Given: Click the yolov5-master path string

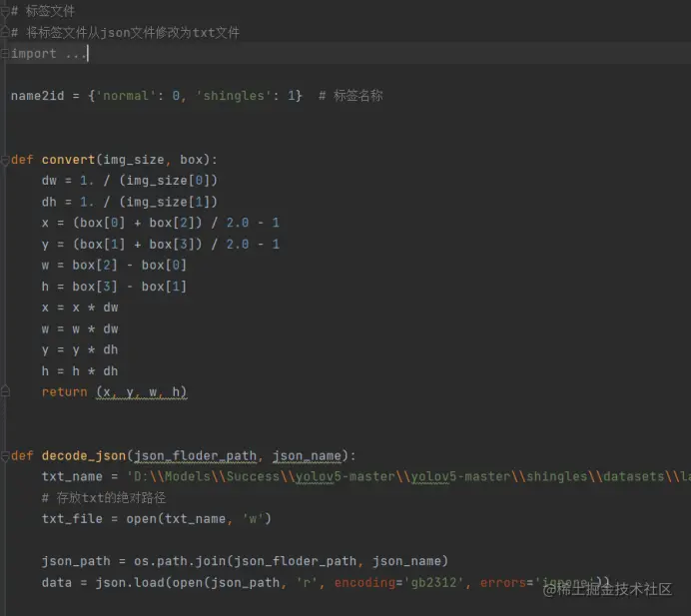Looking at the screenshot, I should 408,477.
